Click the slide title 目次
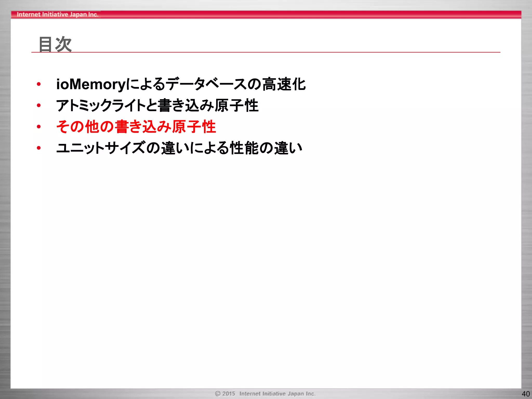Screen dimensions: 532x399 [x=55, y=44]
